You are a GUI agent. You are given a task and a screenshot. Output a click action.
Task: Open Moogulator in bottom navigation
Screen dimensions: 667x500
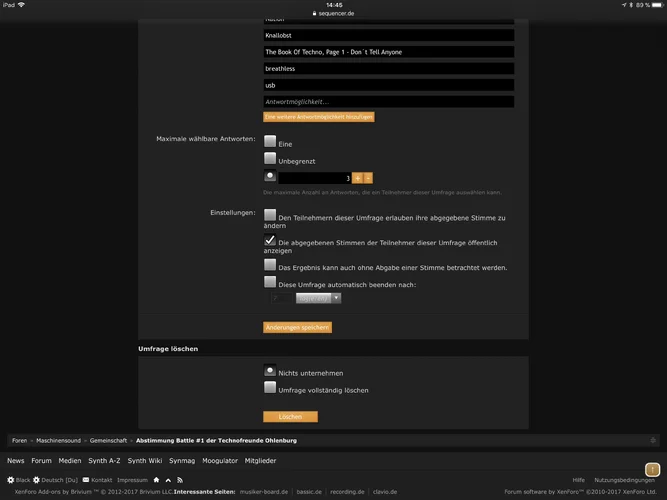click(220, 460)
